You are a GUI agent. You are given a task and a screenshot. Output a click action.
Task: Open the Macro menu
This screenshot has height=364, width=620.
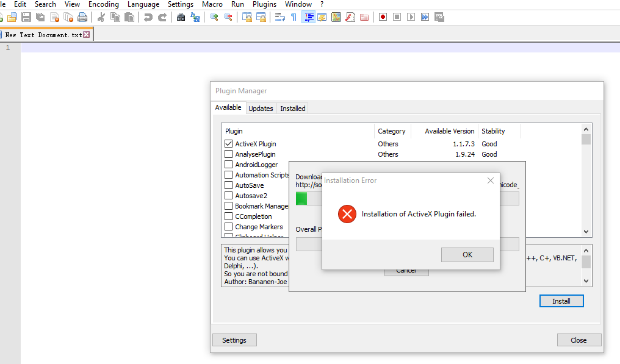click(212, 4)
